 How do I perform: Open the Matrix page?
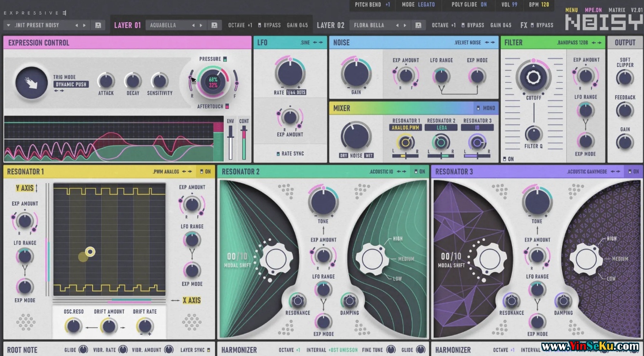[x=617, y=10]
